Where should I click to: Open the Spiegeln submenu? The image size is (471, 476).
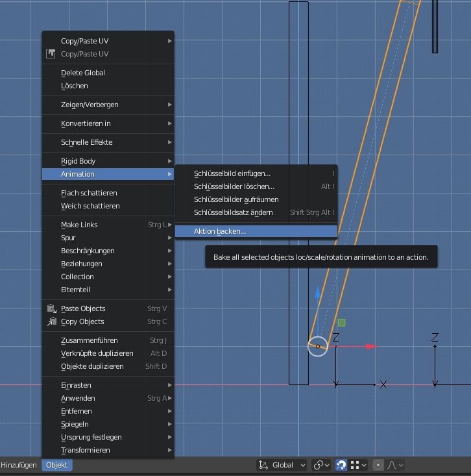tap(108, 424)
